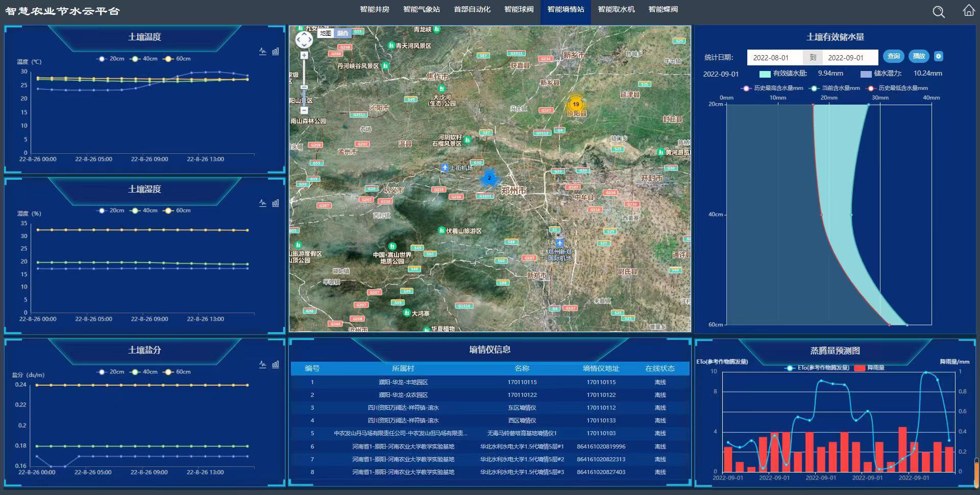Open end date picker showing 2022-09-01
Image resolution: width=980 pixels, height=495 pixels.
[x=849, y=58]
